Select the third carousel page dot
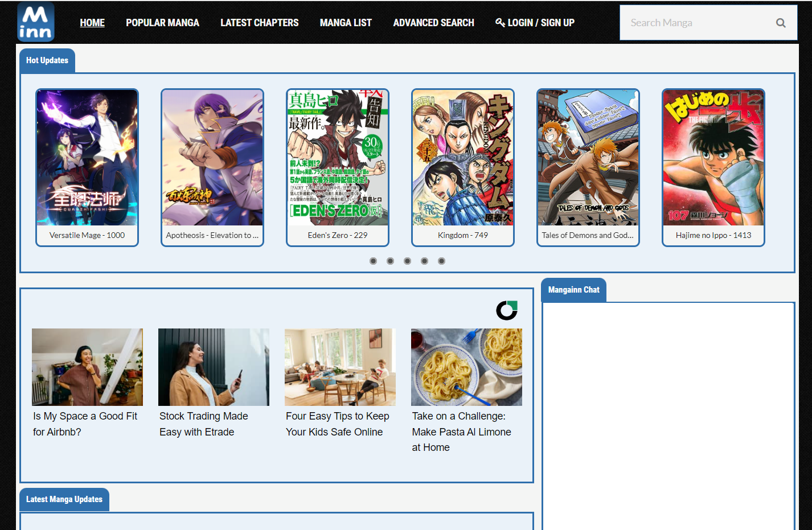812x530 pixels. (407, 261)
